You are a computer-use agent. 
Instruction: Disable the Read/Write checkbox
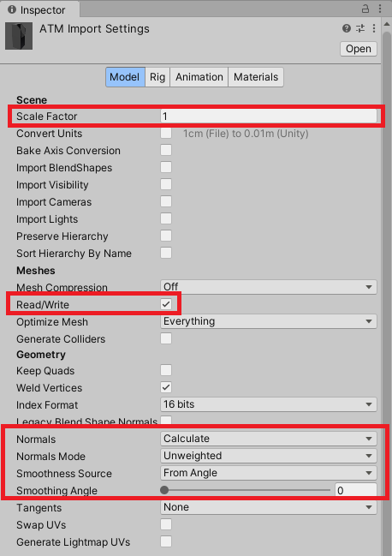click(166, 304)
